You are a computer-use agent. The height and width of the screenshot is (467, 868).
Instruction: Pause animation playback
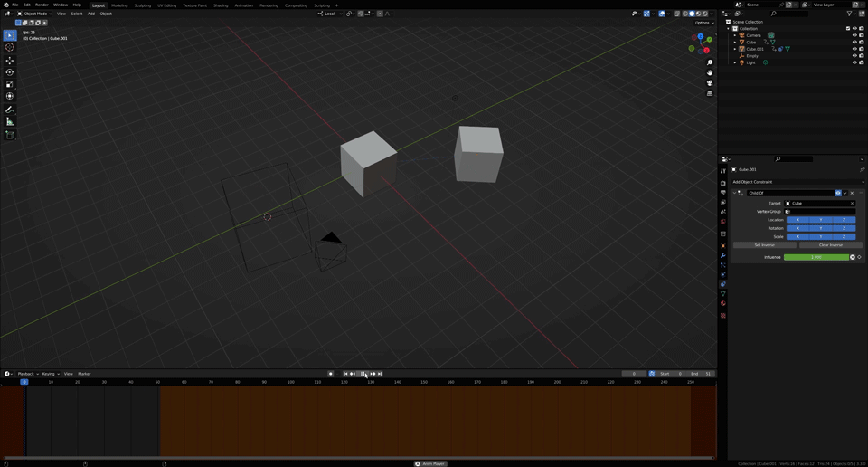point(363,374)
